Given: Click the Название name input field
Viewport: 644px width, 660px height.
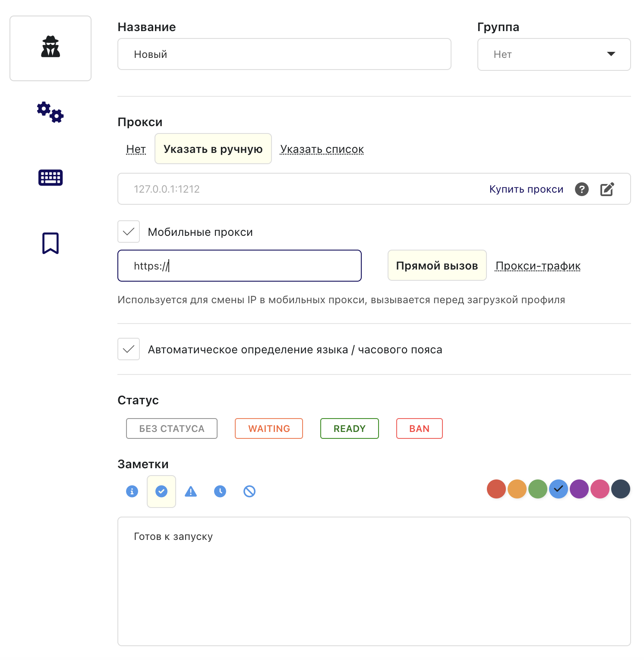Looking at the screenshot, I should pos(284,54).
